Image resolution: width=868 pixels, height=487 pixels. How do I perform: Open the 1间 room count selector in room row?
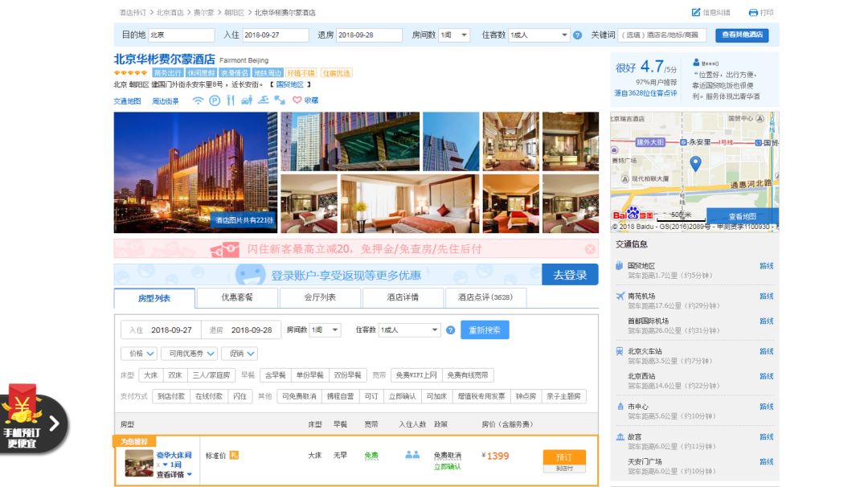(x=172, y=464)
